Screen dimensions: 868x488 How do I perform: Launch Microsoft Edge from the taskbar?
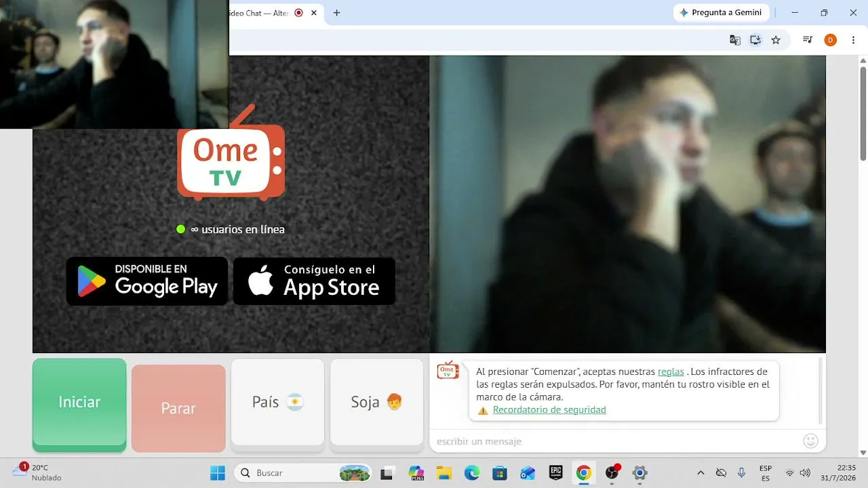(472, 472)
